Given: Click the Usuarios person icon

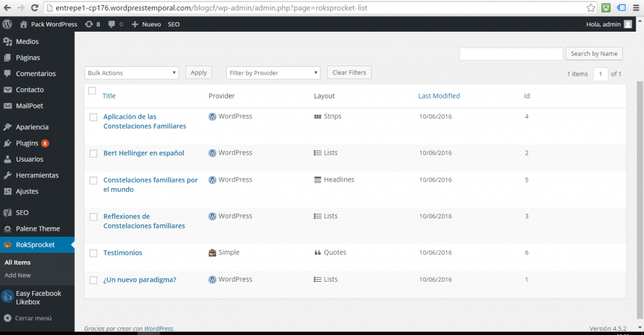Looking at the screenshot, I should coord(8,159).
